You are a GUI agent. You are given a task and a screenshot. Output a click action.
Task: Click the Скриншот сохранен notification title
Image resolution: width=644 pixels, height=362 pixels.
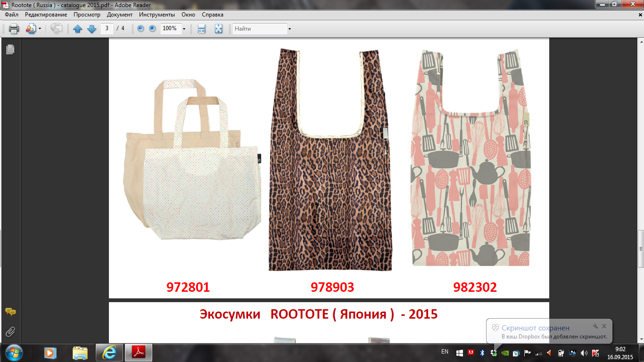pyautogui.click(x=536, y=328)
